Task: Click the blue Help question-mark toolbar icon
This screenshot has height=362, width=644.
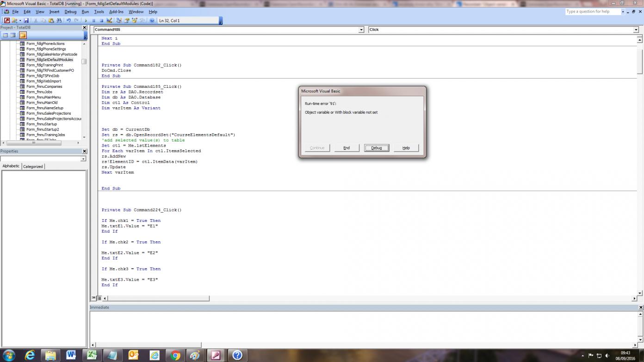Action: pyautogui.click(x=152, y=20)
